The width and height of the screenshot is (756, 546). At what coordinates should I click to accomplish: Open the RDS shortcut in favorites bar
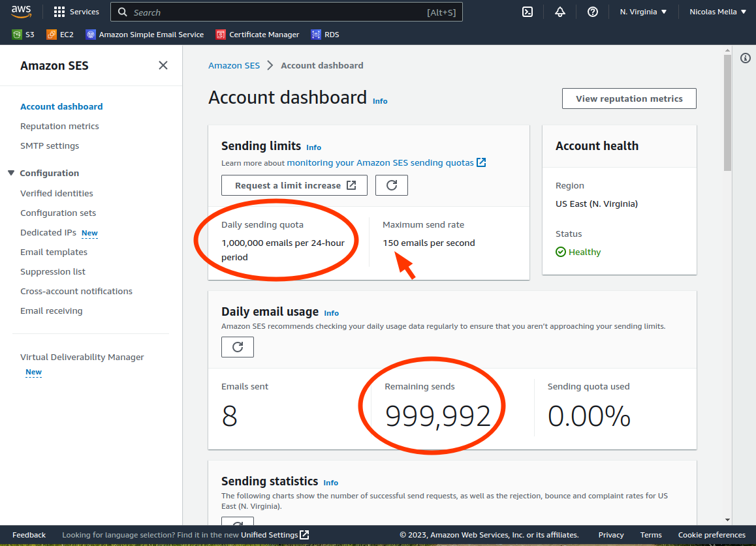click(325, 35)
